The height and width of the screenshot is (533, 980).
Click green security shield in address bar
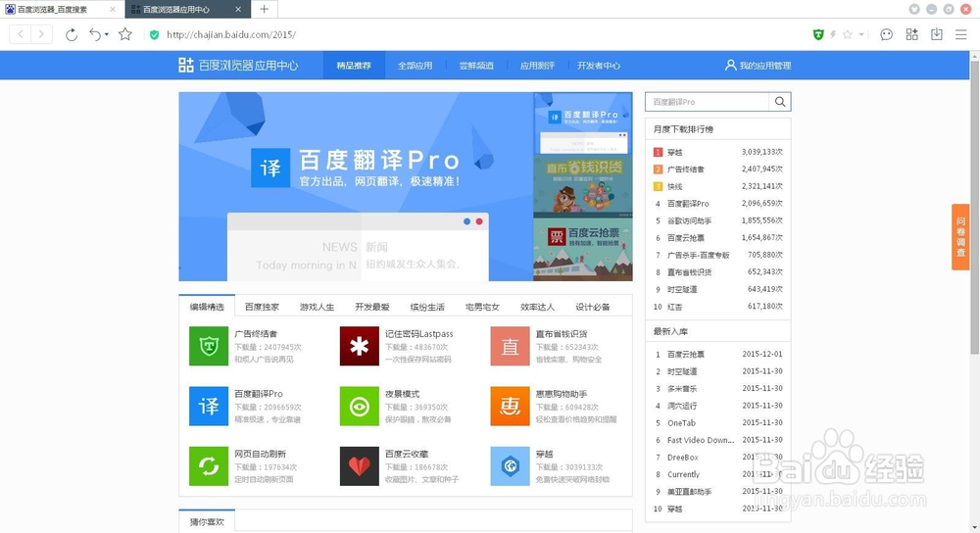click(x=154, y=34)
